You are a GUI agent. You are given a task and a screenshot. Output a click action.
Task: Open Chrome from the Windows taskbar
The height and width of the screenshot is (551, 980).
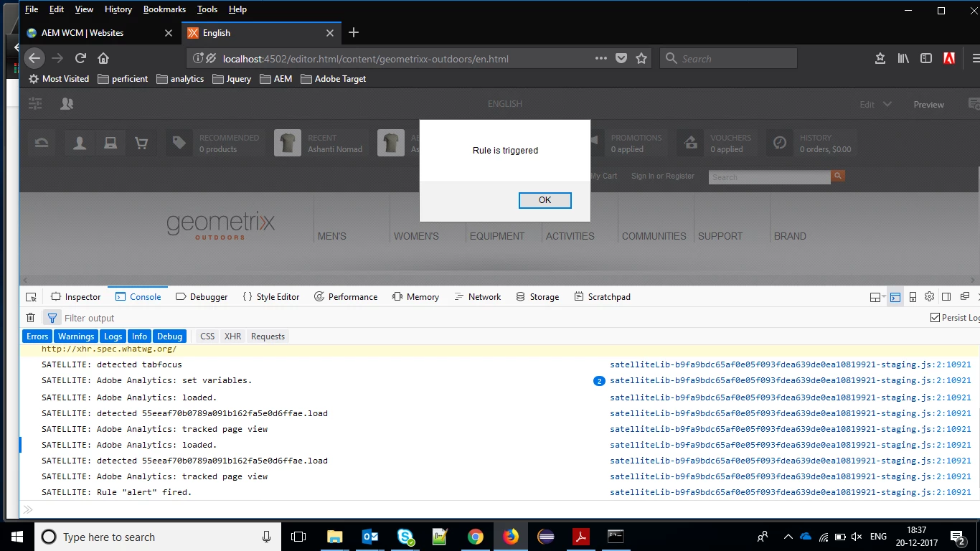pos(476,537)
